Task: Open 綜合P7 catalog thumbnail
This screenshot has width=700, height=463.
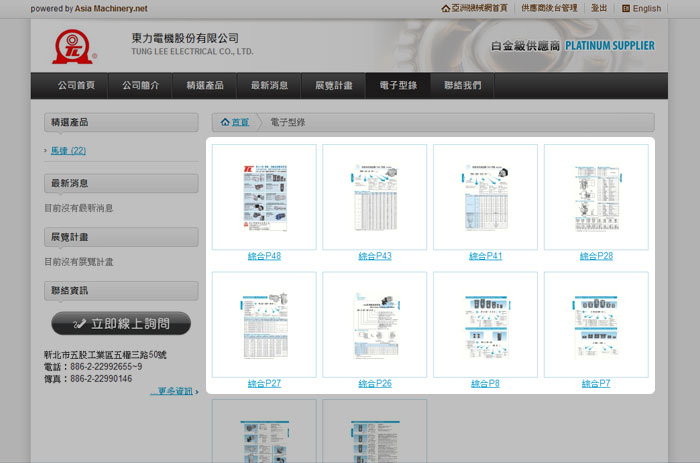Action: [x=596, y=325]
